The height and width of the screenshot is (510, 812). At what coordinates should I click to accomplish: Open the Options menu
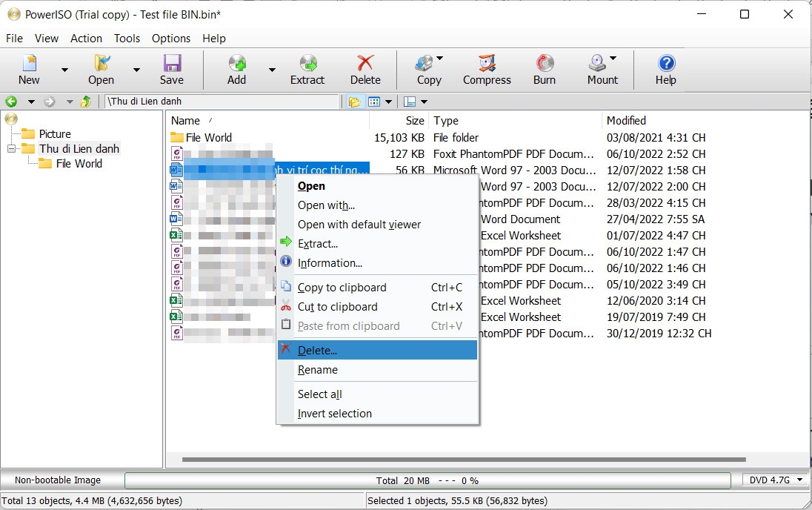171,39
